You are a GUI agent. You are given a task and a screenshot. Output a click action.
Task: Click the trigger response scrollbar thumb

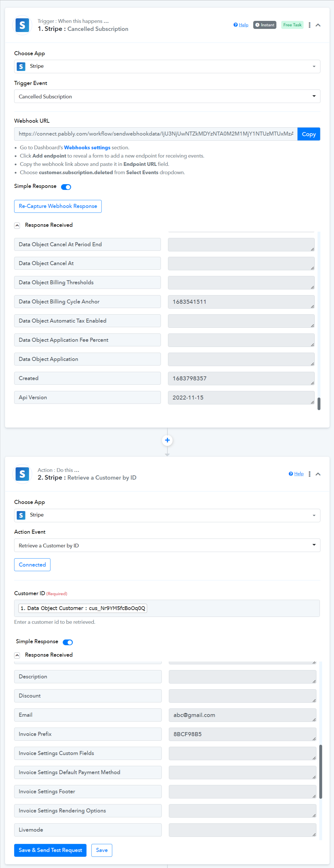[x=319, y=404]
